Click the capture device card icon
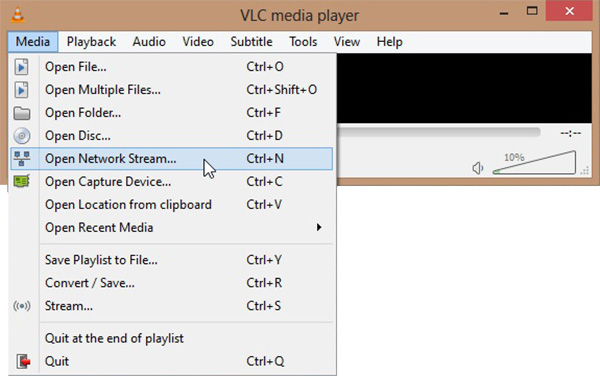The height and width of the screenshot is (376, 600). [22, 181]
